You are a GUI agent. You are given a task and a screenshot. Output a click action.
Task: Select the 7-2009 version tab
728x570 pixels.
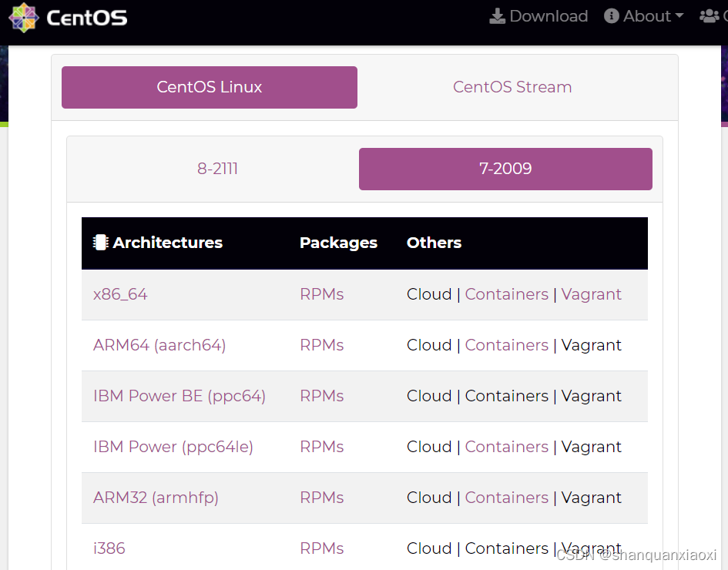tap(505, 169)
